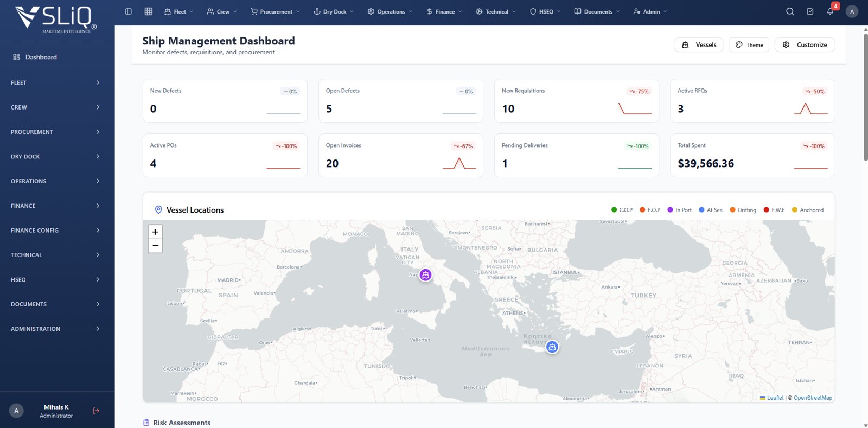The image size is (868, 428).
Task: Open the Procurement top menu
Action: (275, 11)
